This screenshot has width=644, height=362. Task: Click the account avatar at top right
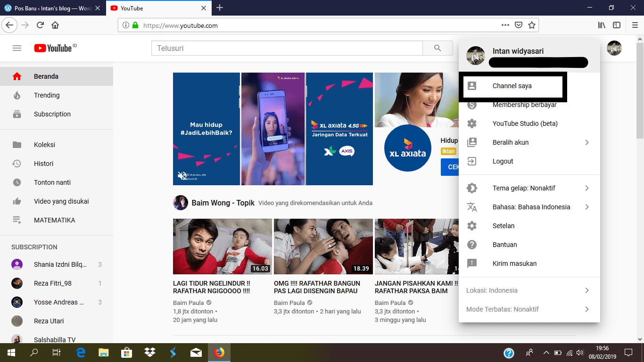(614, 48)
